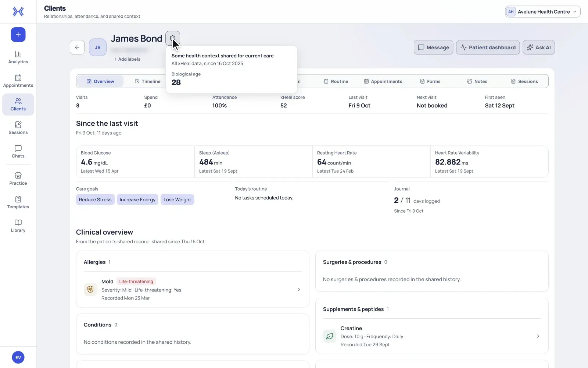
Task: Click the Increase Energy care goal
Action: coord(137,200)
